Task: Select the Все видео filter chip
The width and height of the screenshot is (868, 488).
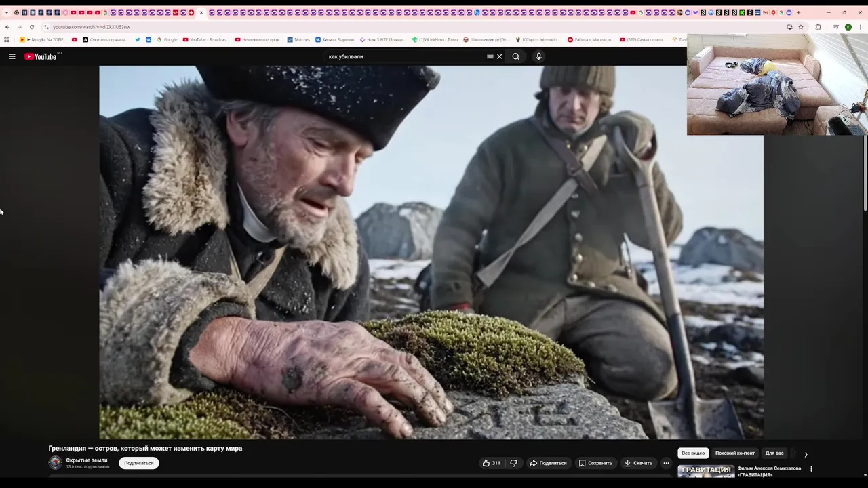Action: click(x=693, y=453)
